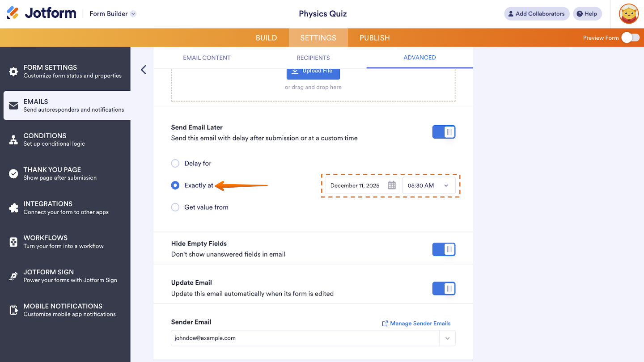Image resolution: width=644 pixels, height=362 pixels.
Task: Open the calendar date picker icon
Action: pyautogui.click(x=392, y=185)
